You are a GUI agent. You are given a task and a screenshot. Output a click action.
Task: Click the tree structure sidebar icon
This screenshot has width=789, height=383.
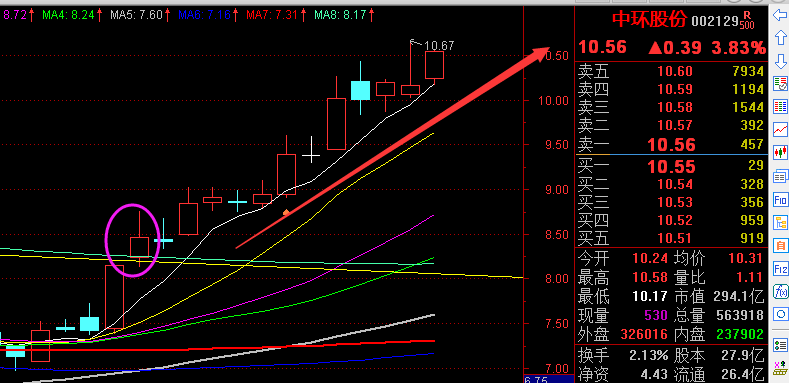click(x=780, y=222)
